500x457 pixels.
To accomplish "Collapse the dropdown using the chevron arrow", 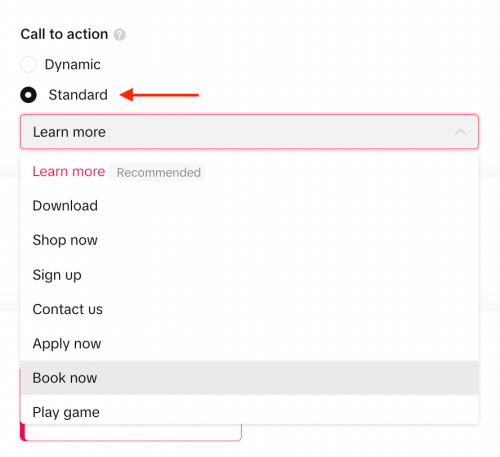I will (460, 132).
